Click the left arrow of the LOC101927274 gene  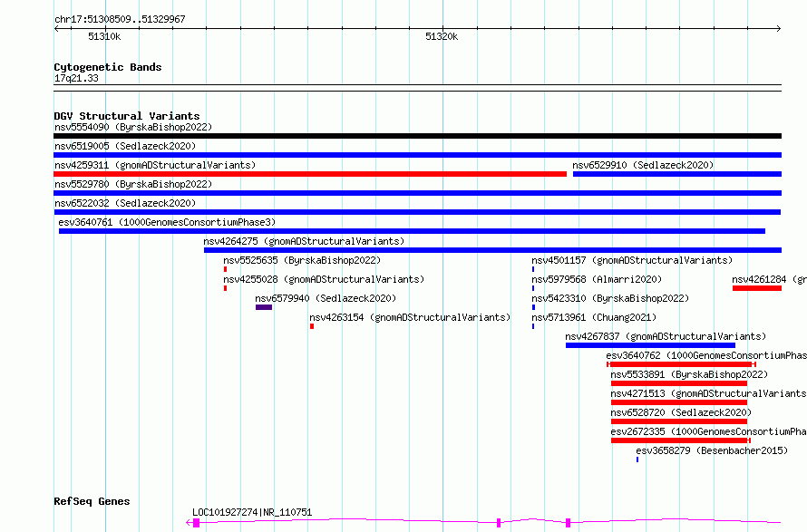point(189,523)
